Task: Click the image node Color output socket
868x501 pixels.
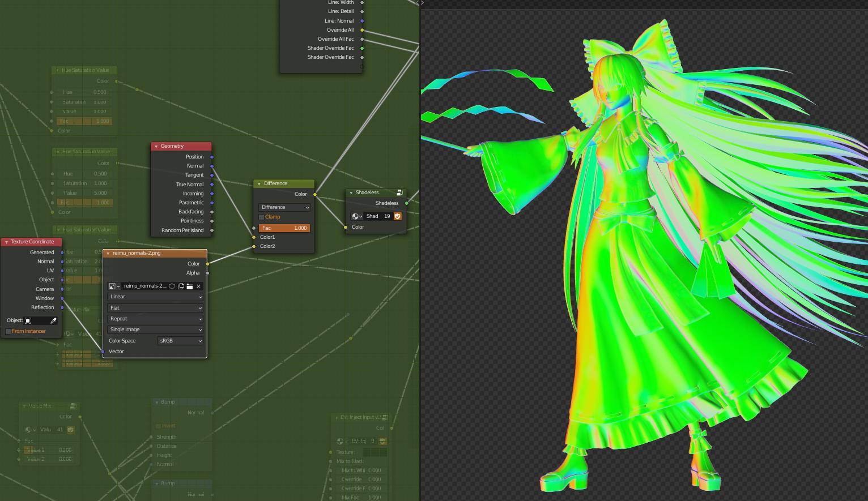Action: point(207,264)
